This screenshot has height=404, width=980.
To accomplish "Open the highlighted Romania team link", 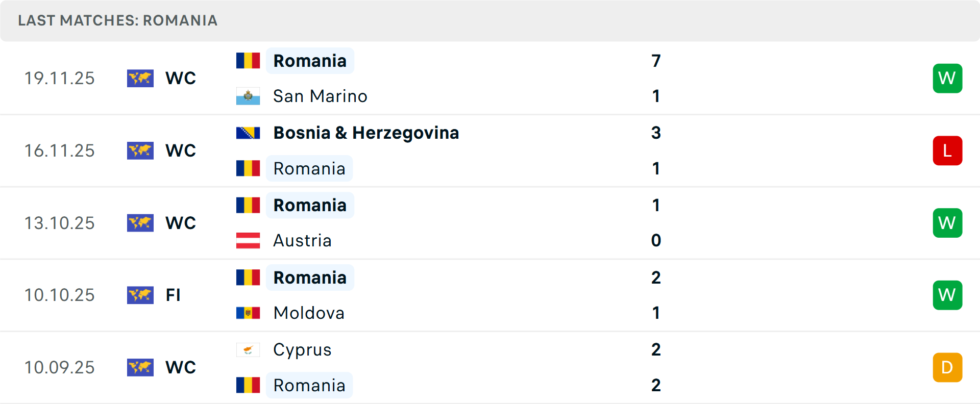I will (310, 60).
